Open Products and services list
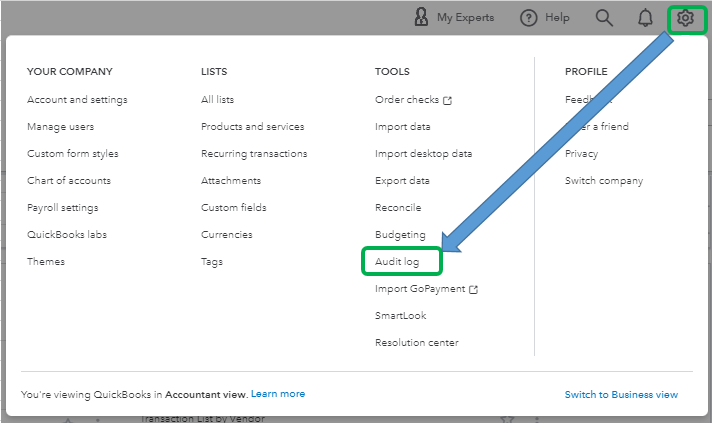Viewport: 712px width, 423px height. pos(252,127)
